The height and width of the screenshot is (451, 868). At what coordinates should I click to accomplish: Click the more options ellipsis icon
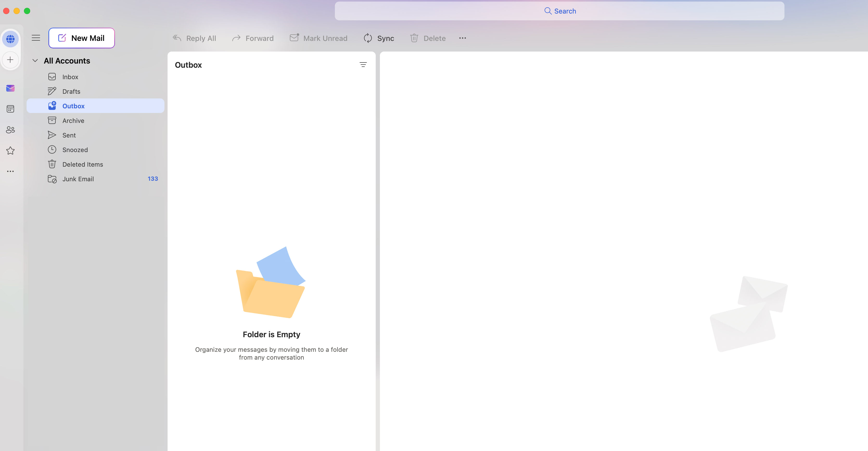pos(463,38)
